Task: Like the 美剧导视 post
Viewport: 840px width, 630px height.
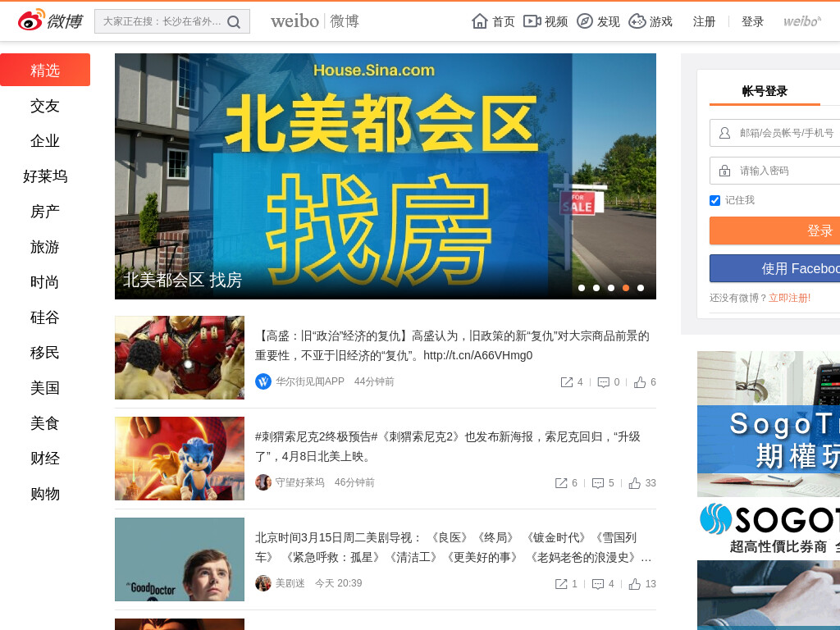Action: (634, 583)
